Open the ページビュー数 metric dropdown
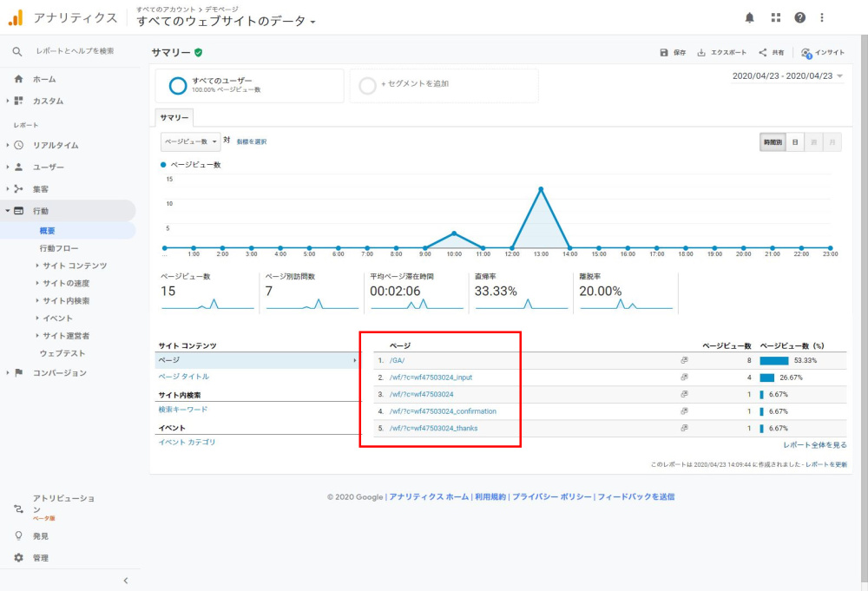Image resolution: width=868 pixels, height=591 pixels. (190, 141)
